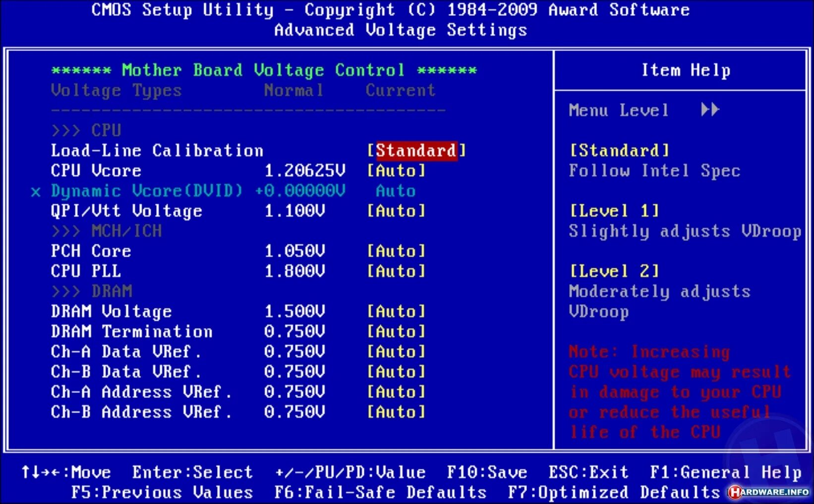Click the Ch-A Data VRef. label
The image size is (814, 504).
point(126,352)
